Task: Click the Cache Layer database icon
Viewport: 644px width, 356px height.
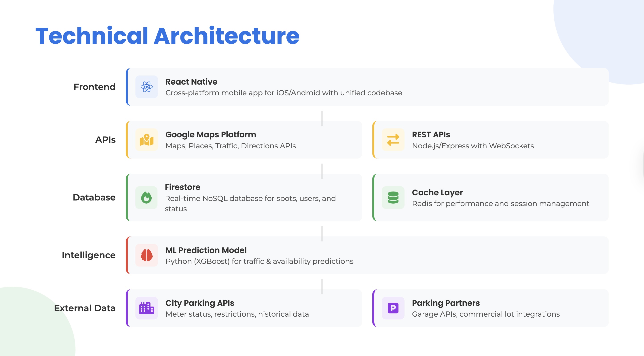Action: 393,197
